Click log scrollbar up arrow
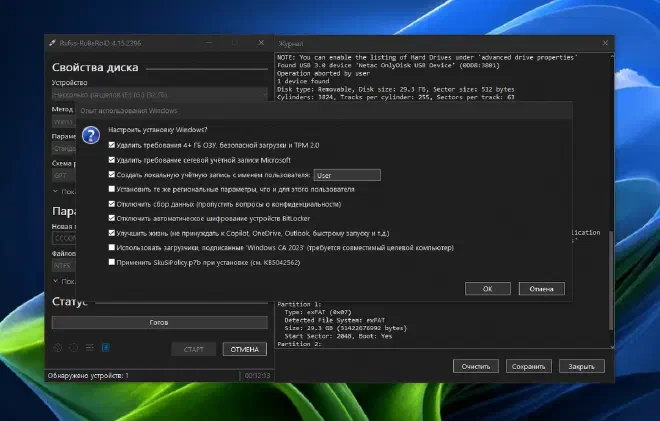The width and height of the screenshot is (660, 421). (x=612, y=56)
